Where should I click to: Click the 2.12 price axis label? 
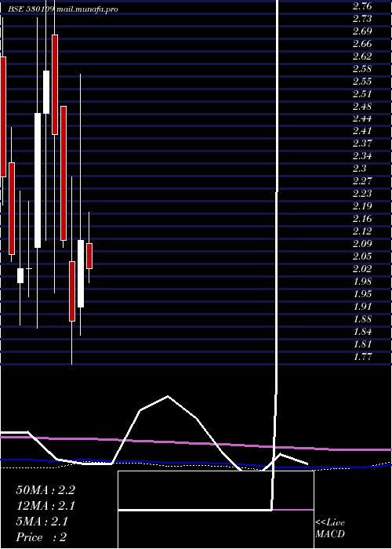[362, 231]
